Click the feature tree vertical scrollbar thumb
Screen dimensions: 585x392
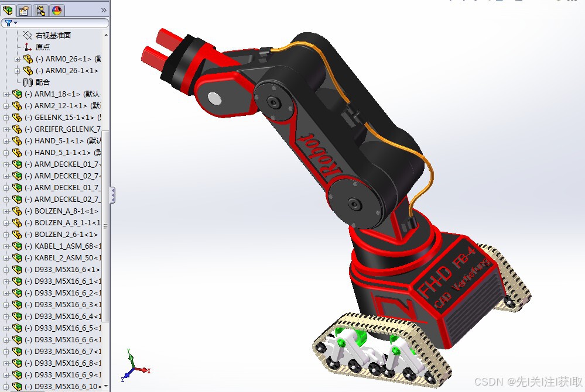[x=105, y=226]
